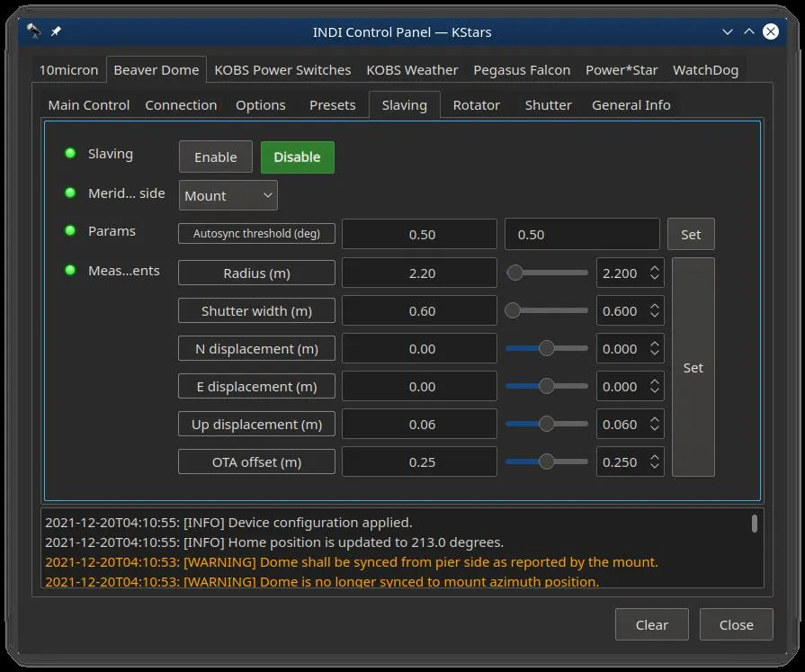Click Set for Autosync threshold
The height and width of the screenshot is (672, 805).
coord(691,234)
